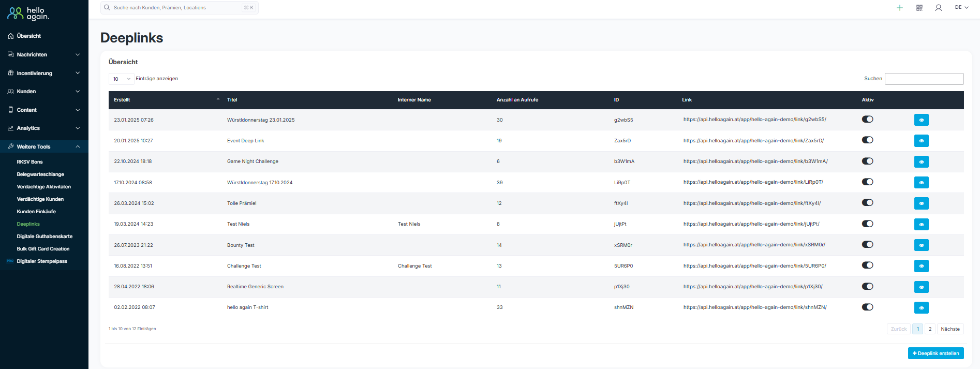Open RKSV Bons in sidebar
The width and height of the screenshot is (980, 369).
coord(29,162)
